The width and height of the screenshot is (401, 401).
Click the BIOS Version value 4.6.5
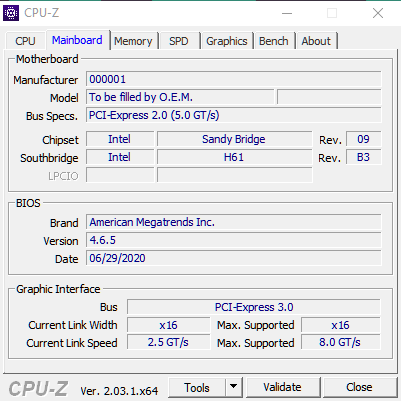(234, 240)
